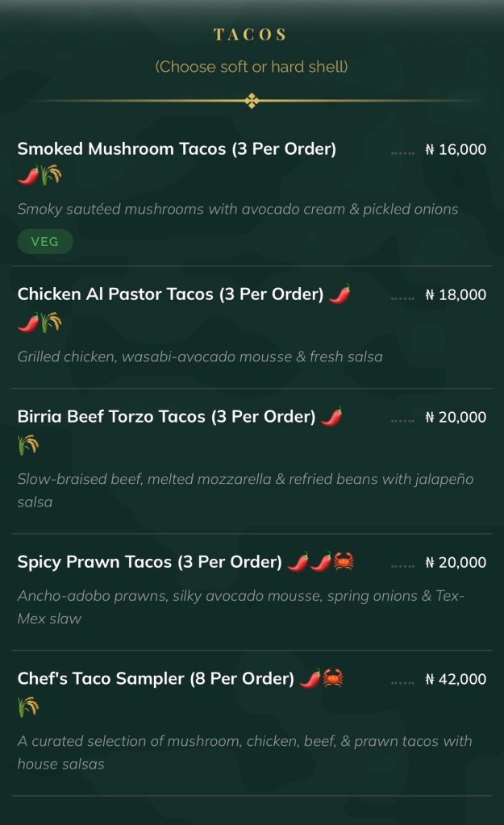Viewport: 504px width, 825px height.
Task: Click the wheat icon under Chef's Taco Sampler
Action: pos(28,707)
